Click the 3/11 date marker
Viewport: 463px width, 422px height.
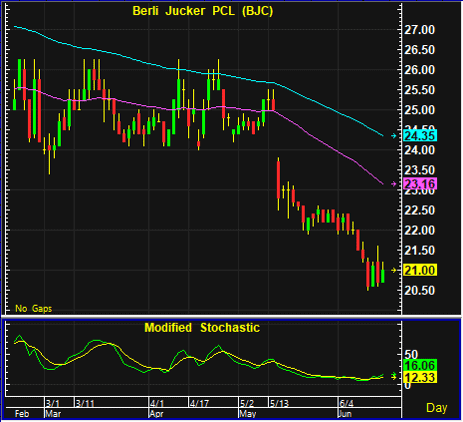85,404
